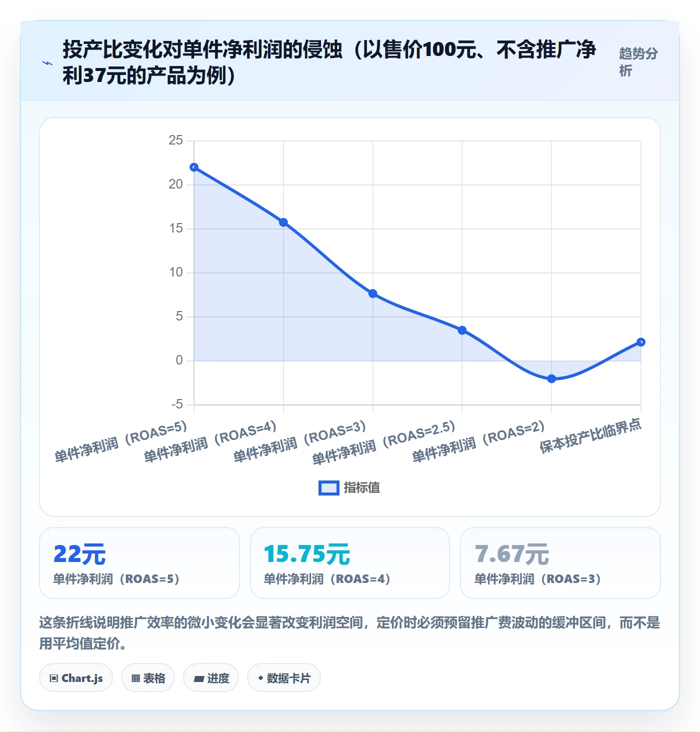Click the chart title starting 投产比变化

(329, 62)
